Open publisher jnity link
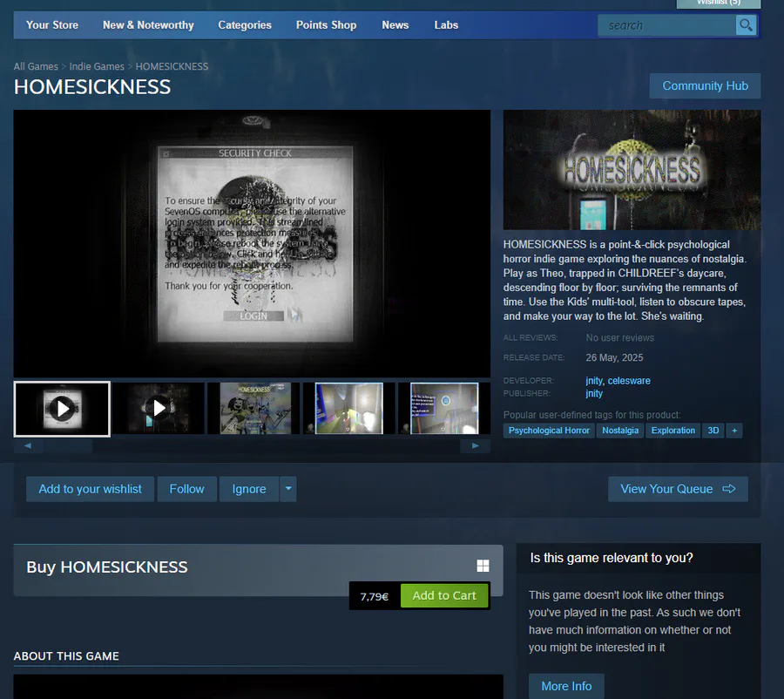Image resolution: width=784 pixels, height=699 pixels. click(x=594, y=393)
